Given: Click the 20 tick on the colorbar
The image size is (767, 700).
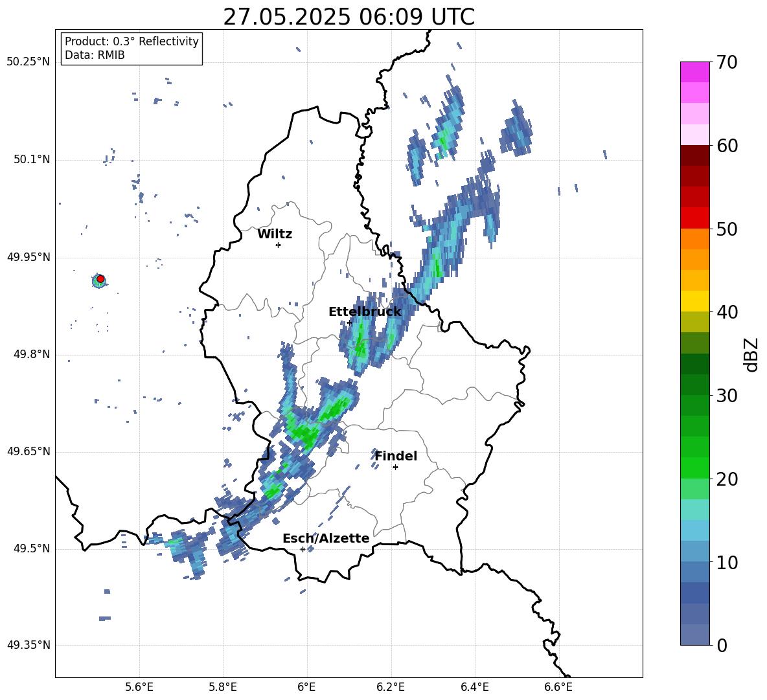Looking at the screenshot, I should point(727,479).
